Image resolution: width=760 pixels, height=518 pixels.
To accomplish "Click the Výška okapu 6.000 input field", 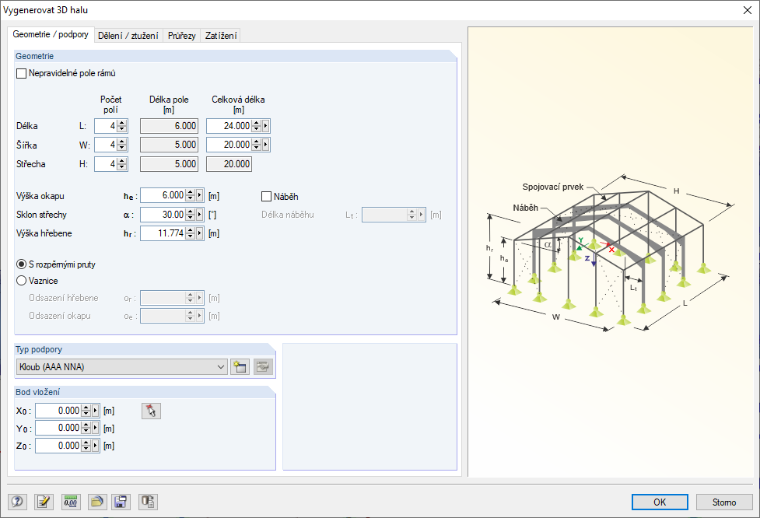I will coord(163,195).
